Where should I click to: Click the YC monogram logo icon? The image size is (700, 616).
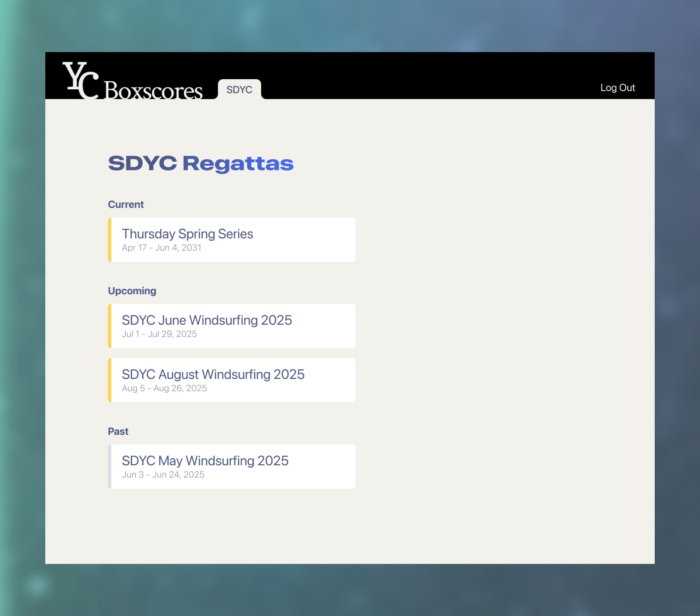(x=80, y=80)
